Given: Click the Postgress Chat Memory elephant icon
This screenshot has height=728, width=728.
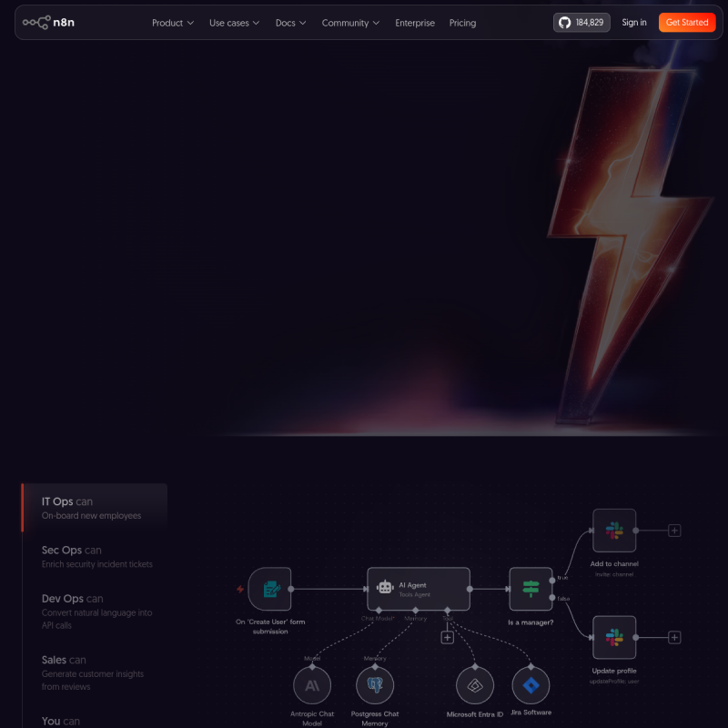Looking at the screenshot, I should (x=376, y=684).
